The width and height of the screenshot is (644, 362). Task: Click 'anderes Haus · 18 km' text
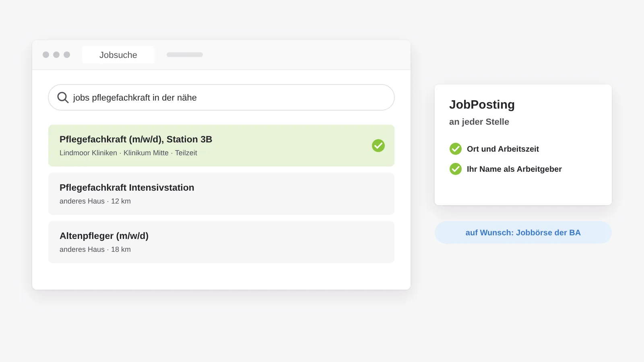(95, 249)
